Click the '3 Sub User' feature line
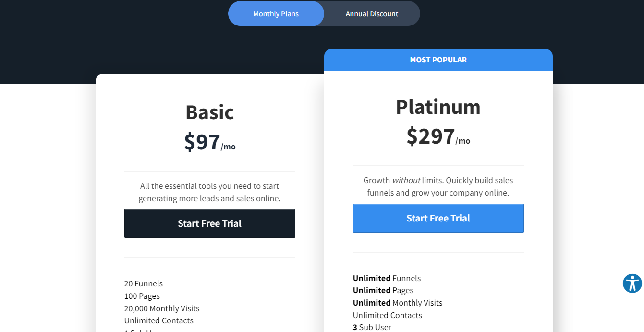 coord(372,327)
